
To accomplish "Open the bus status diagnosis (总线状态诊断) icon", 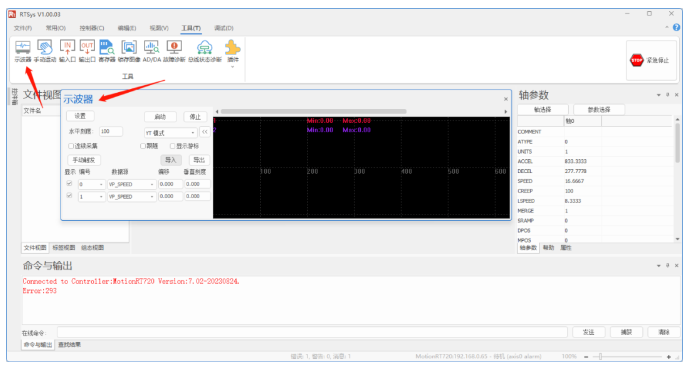I will (x=205, y=51).
